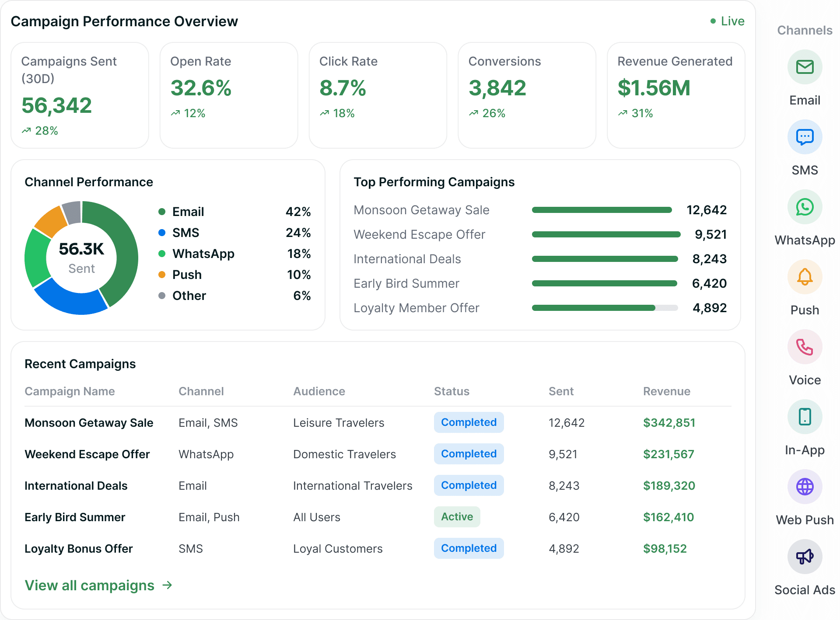Click the Click Rate value 8.7%

[x=343, y=88]
